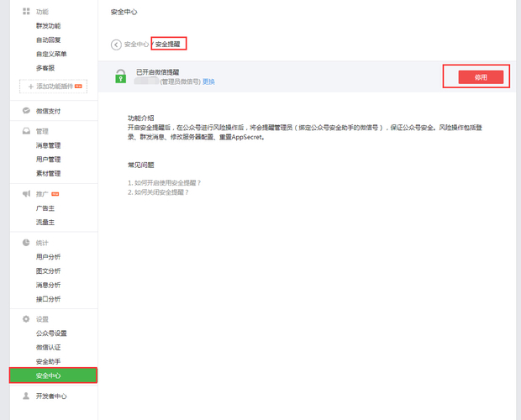Click the new badge beside 推广
This screenshot has height=420, width=521.
[x=55, y=194]
